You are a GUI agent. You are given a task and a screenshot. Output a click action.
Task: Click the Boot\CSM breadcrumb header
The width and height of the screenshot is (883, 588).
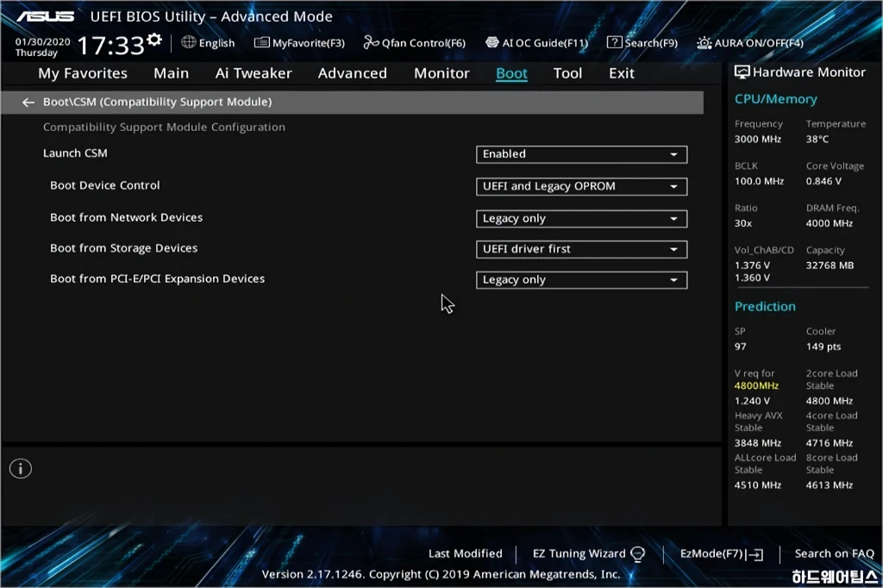click(352, 102)
